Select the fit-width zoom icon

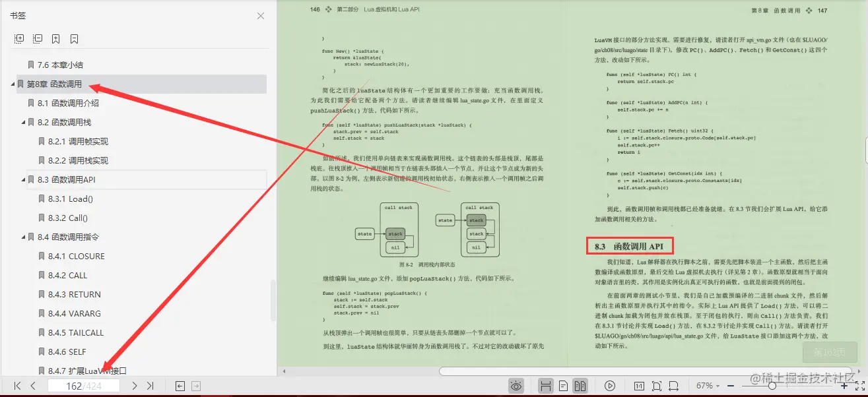[675, 386]
